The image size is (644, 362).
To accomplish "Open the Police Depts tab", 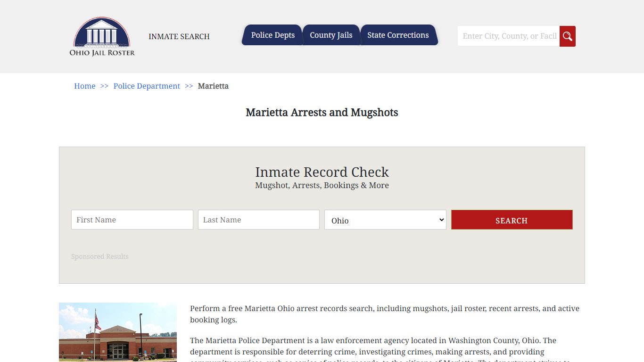I will (x=272, y=35).
